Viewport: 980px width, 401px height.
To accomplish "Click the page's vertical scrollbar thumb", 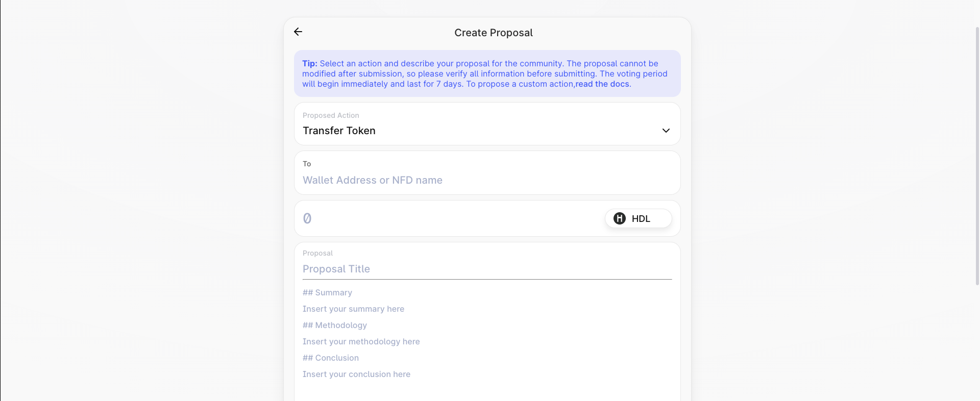I will (977, 153).
